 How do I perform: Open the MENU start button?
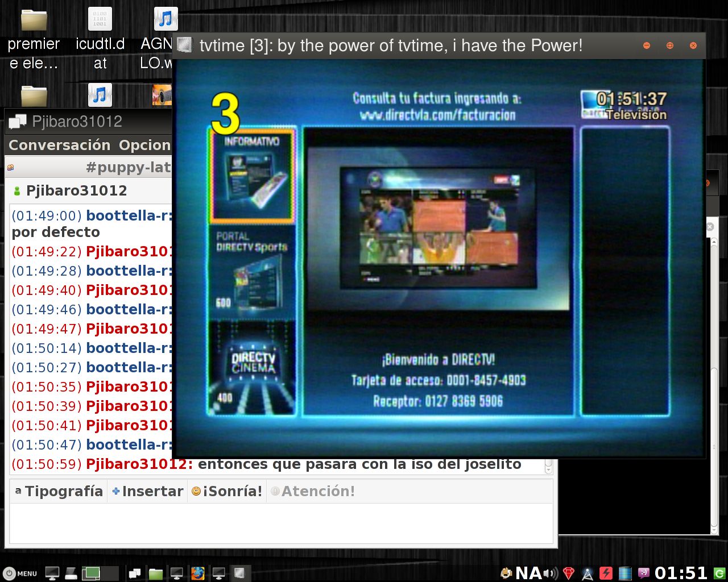coord(20,573)
